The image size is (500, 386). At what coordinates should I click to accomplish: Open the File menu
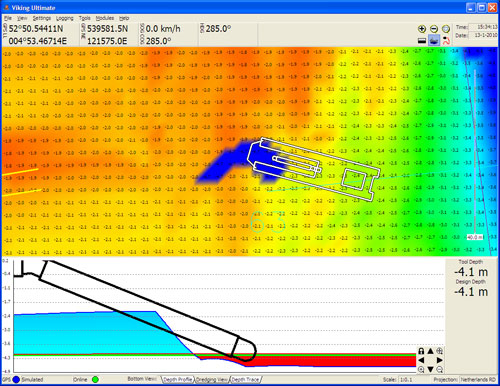pyautogui.click(x=8, y=18)
